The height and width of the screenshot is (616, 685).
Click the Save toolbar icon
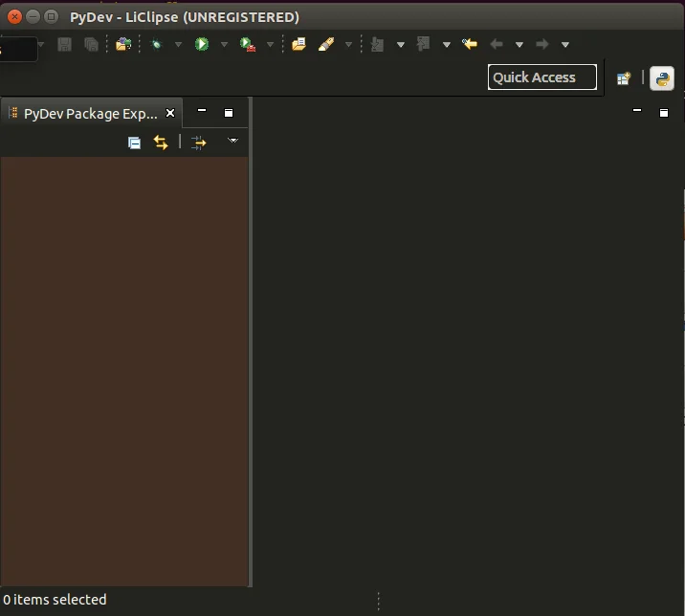64,45
